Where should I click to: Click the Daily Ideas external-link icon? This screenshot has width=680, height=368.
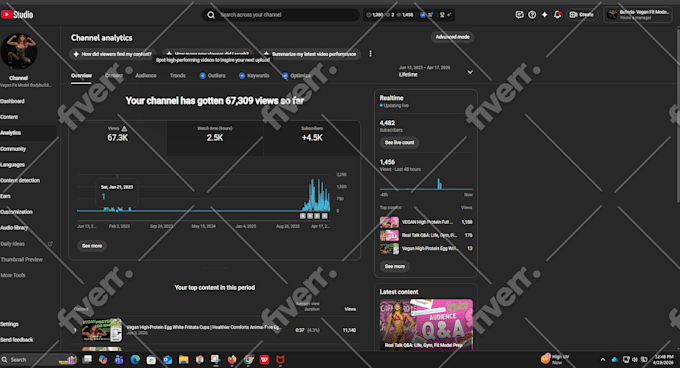click(50, 244)
